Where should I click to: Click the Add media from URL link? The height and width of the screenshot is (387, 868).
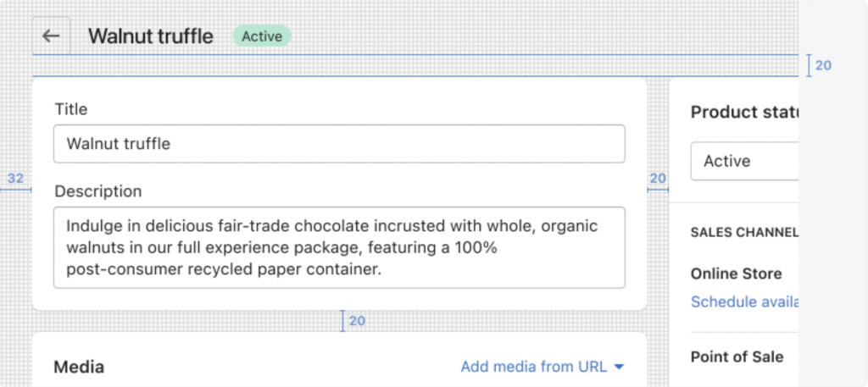534,367
